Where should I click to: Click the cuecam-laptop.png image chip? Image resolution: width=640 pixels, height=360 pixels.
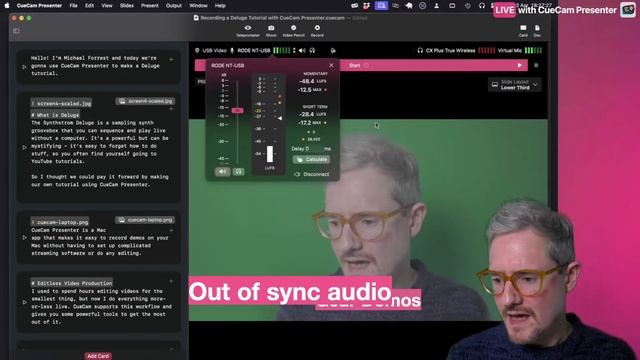[x=145, y=220]
